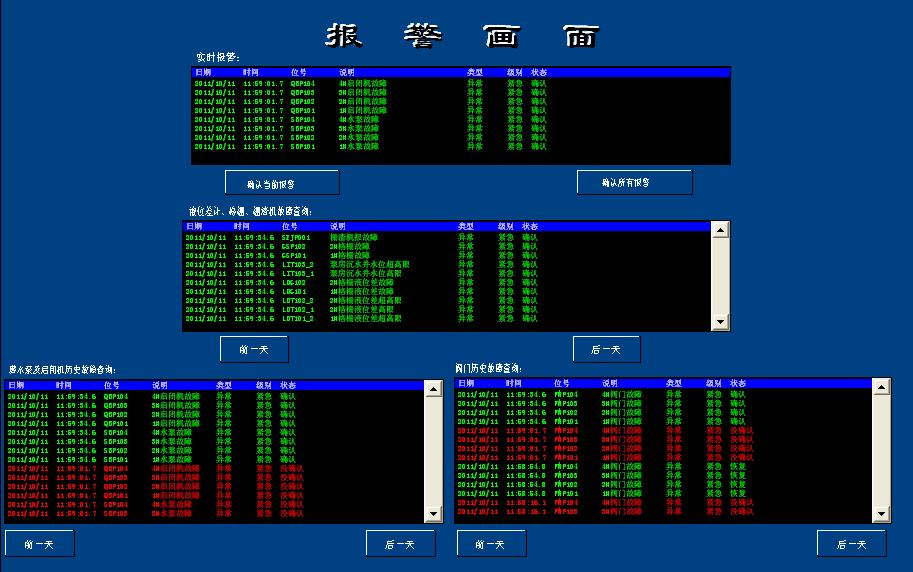Click down arrow of pump history scrollbar
Viewport: 913px width, 572px height.
433,514
